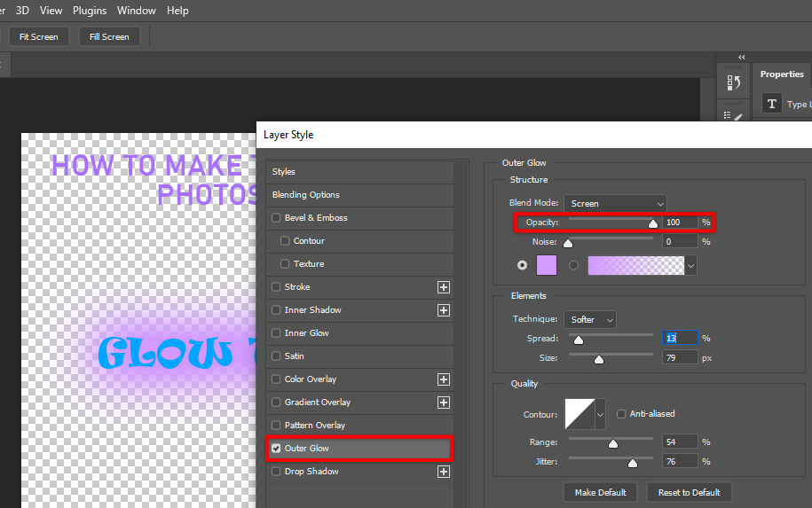
Task: Open the Plugins menu
Action: [90, 11]
